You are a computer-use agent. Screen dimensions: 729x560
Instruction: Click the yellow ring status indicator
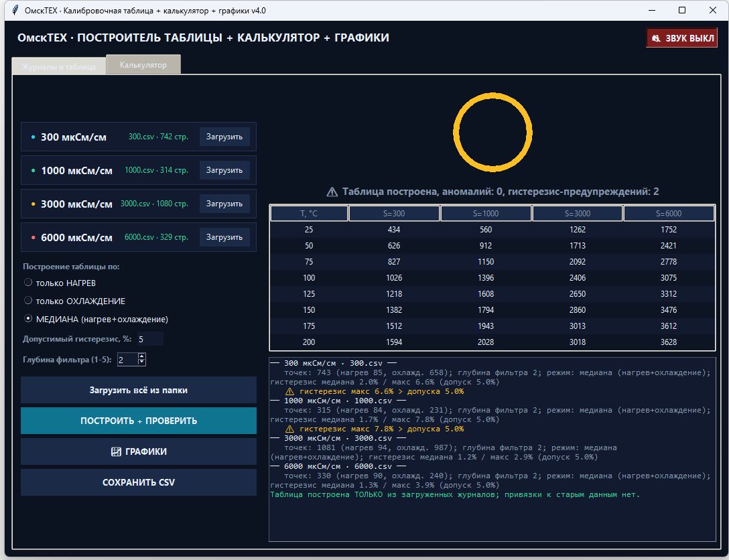[493, 133]
